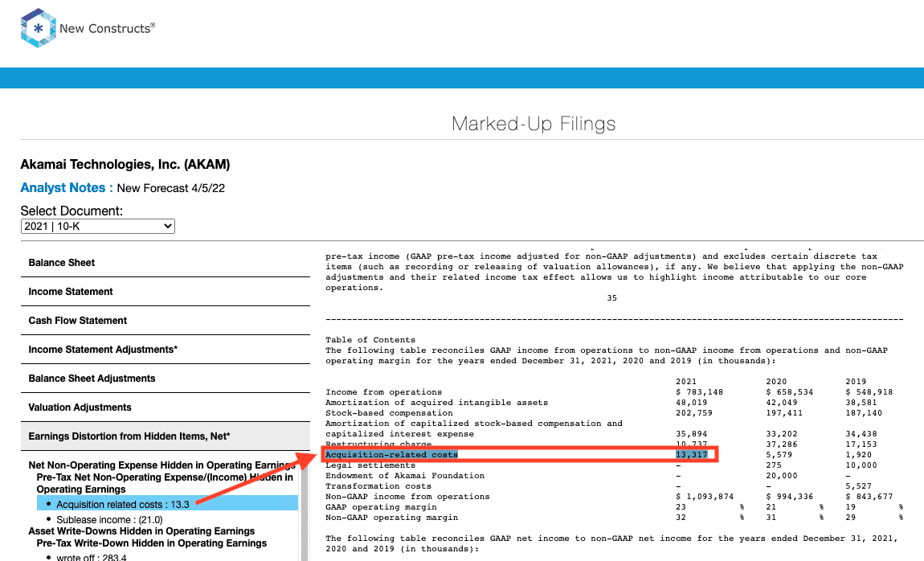
Task: Click the '48,019' amortization value
Action: [x=691, y=403]
